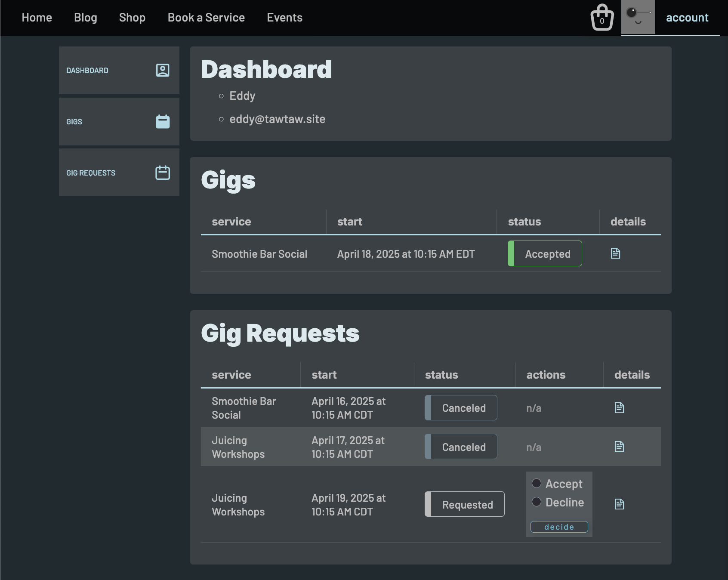Click the Gigs table start column header

click(x=350, y=222)
